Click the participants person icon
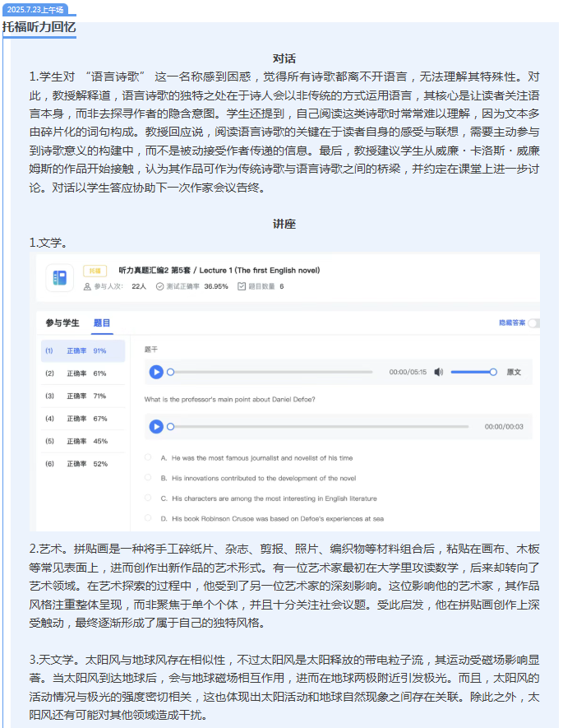Screen dimensions: 563x728 pyautogui.click(x=87, y=286)
